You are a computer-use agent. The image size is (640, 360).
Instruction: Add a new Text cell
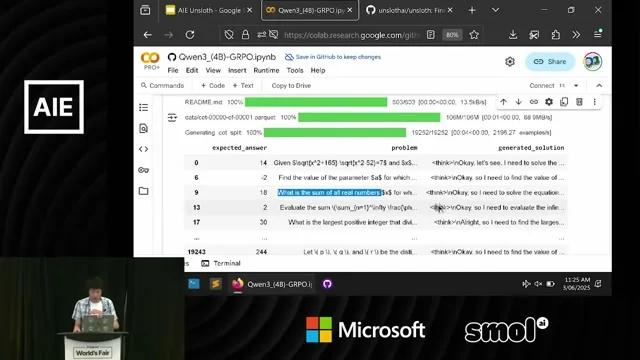point(243,86)
